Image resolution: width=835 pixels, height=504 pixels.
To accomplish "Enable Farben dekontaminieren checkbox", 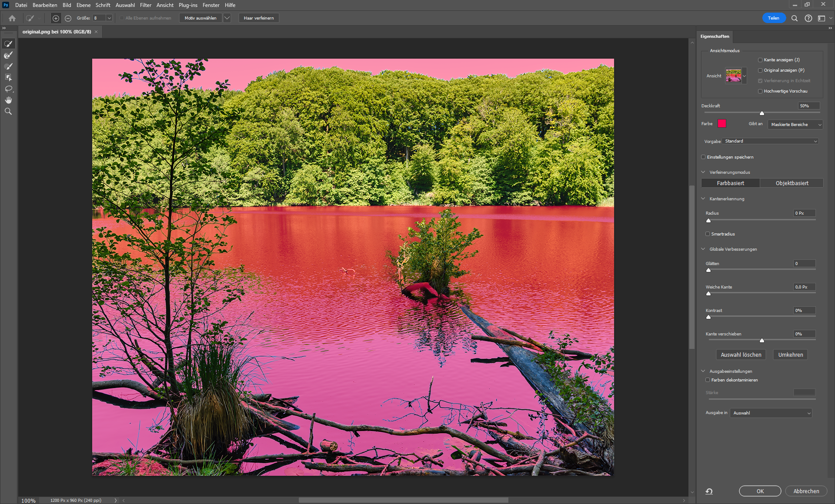I will pyautogui.click(x=708, y=380).
